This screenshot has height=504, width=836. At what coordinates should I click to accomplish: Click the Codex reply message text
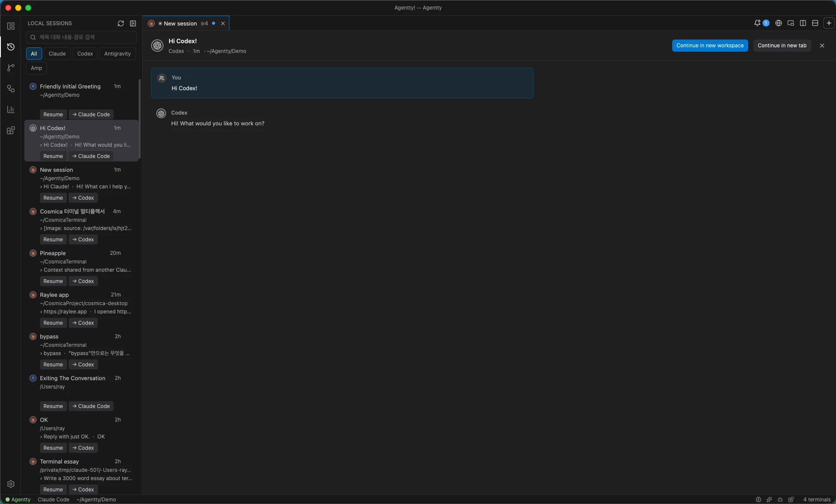(218, 124)
